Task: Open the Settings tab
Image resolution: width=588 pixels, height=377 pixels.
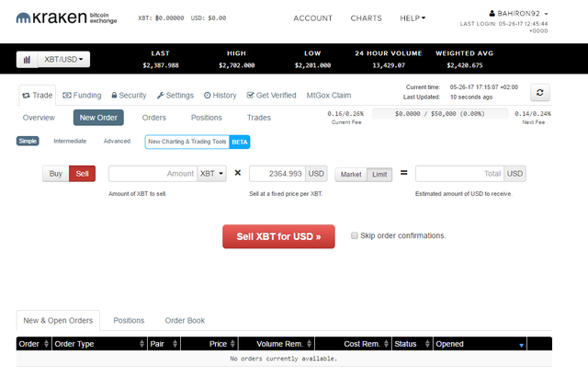Action: 175,96
